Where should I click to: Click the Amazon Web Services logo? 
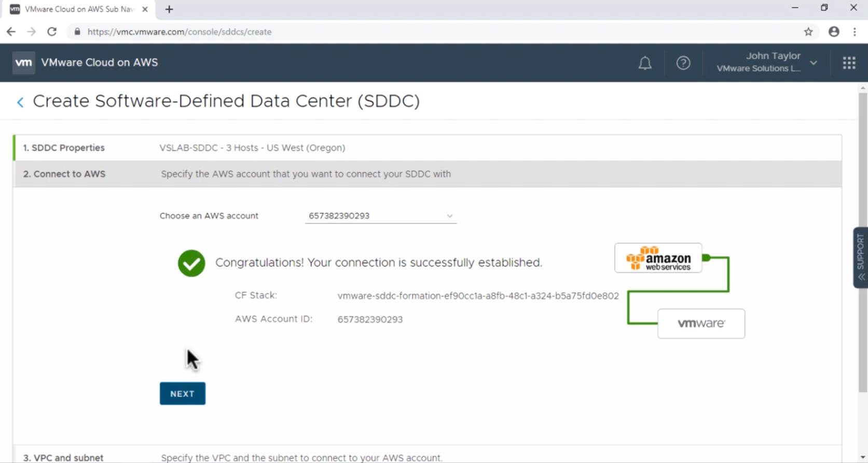tap(658, 258)
